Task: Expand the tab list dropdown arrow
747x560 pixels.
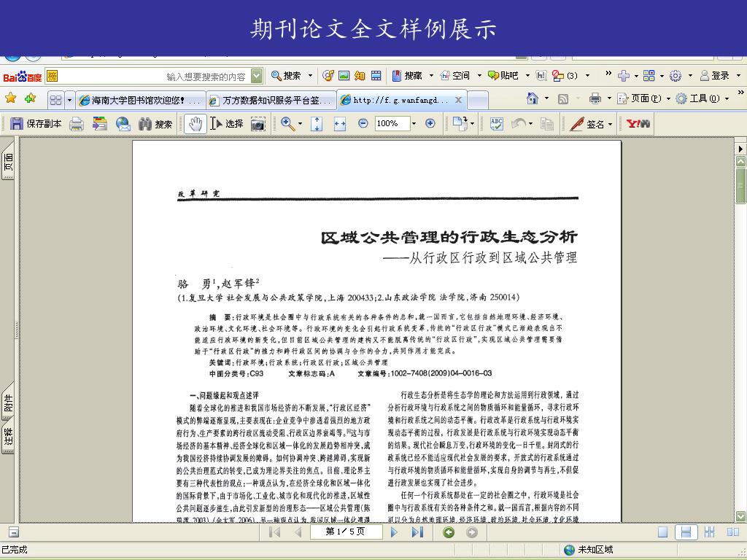Action: click(x=69, y=100)
